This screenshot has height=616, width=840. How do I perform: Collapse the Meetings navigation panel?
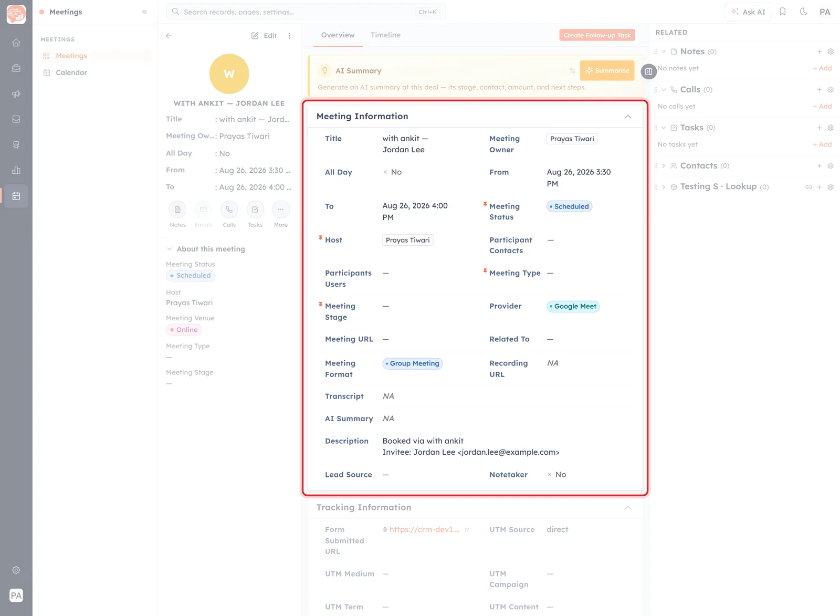point(144,12)
